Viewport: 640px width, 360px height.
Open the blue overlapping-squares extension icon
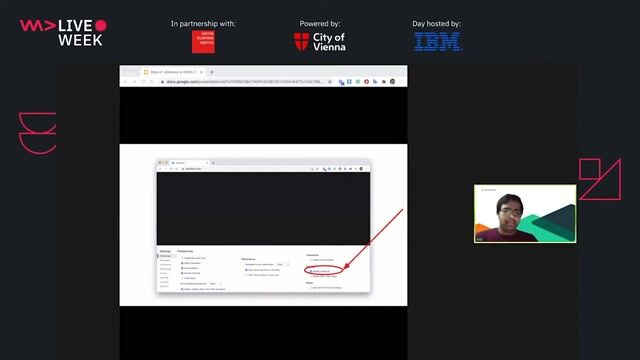coord(341,82)
